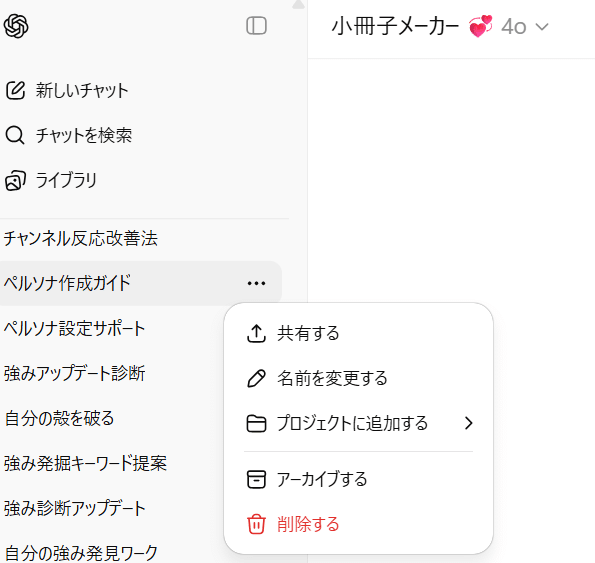The width and height of the screenshot is (595, 563).
Task: Toggle the sidebar collapse icon
Action: coord(257,26)
